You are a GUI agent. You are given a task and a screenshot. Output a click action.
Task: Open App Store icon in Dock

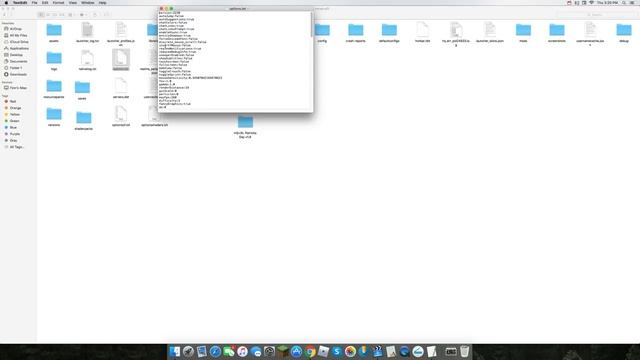click(296, 351)
